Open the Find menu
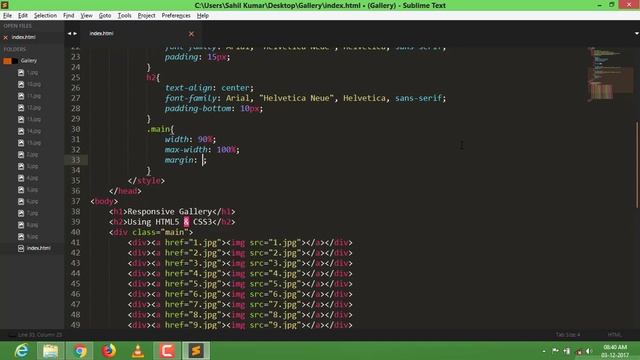 pyautogui.click(x=69, y=16)
